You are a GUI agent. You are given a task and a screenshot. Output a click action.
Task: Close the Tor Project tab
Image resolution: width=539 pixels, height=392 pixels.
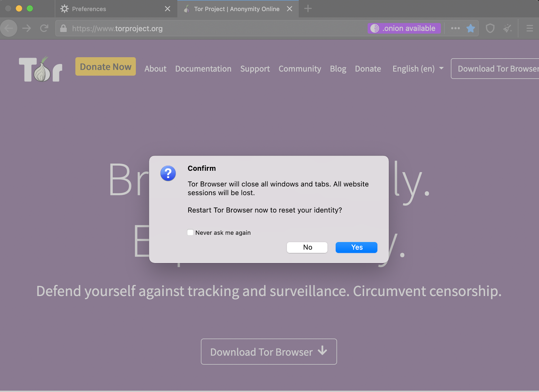pyautogui.click(x=290, y=9)
